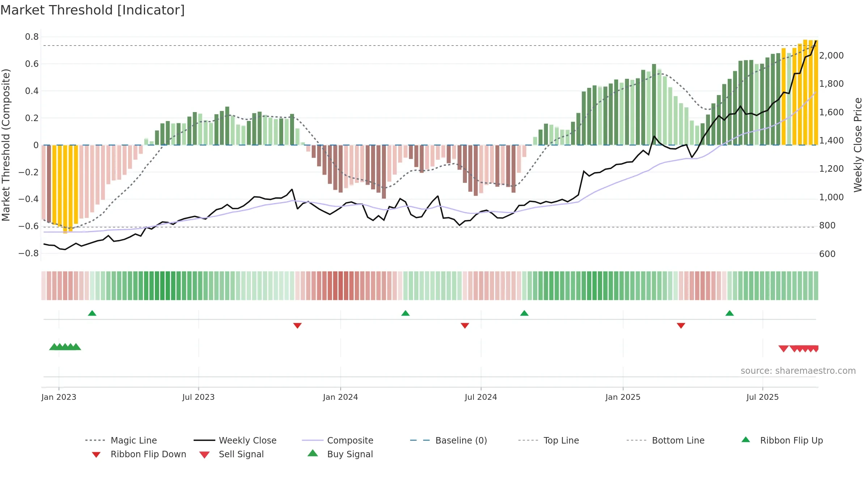Image resolution: width=868 pixels, height=488 pixels.
Task: Click the Jul 2023 x-axis label
Action: (199, 397)
